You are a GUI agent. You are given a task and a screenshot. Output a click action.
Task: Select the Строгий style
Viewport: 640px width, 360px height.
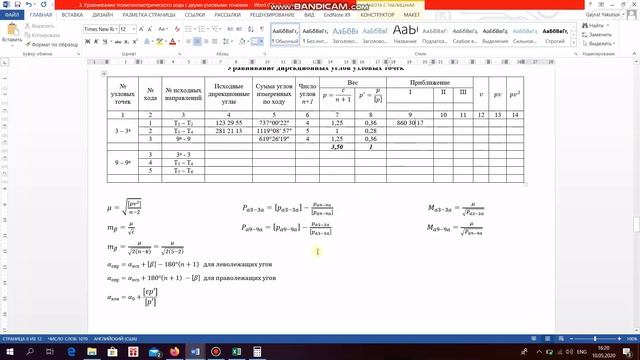click(555, 35)
